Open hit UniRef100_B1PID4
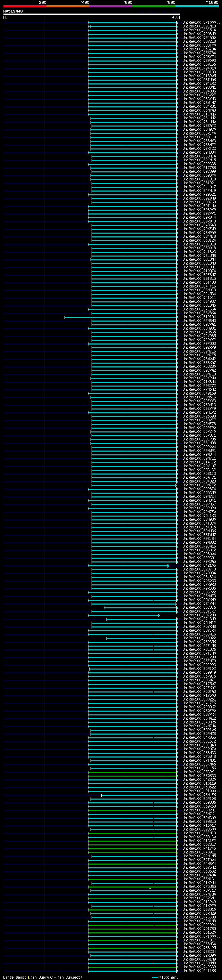Image resolution: width=222 pixels, height=980 pixels. click(199, 317)
